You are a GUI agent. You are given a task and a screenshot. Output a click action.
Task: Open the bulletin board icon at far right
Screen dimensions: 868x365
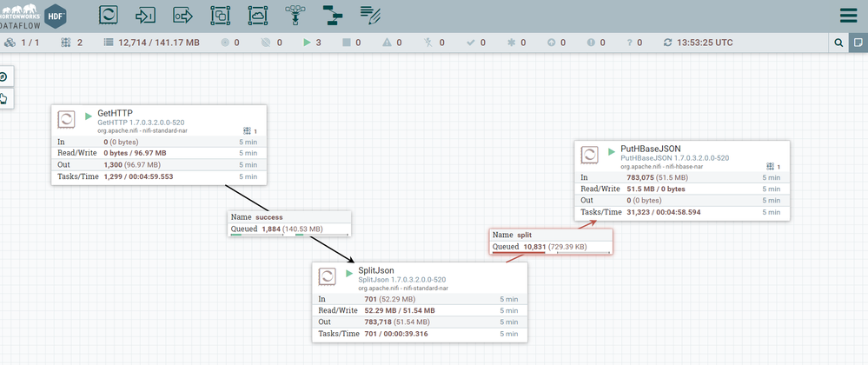point(858,43)
